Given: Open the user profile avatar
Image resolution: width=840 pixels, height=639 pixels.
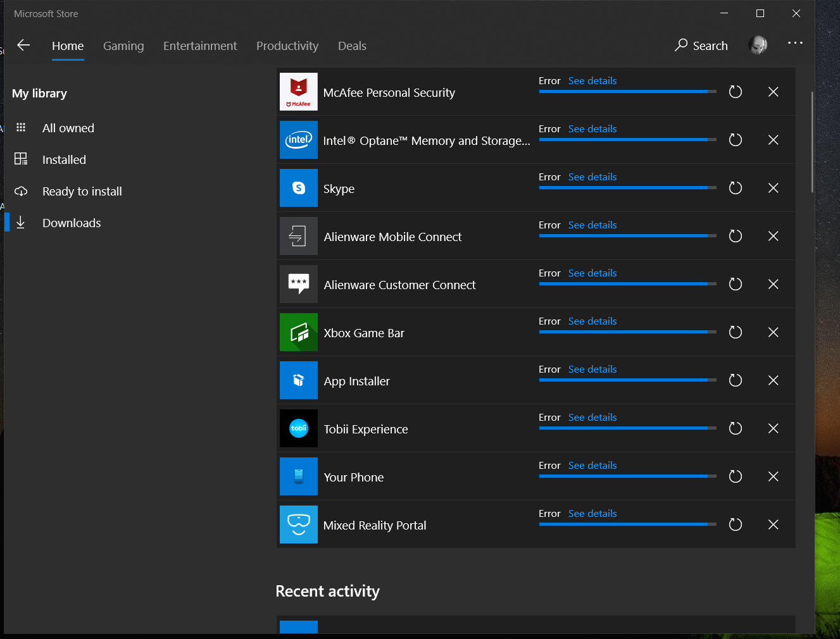Looking at the screenshot, I should tap(758, 45).
